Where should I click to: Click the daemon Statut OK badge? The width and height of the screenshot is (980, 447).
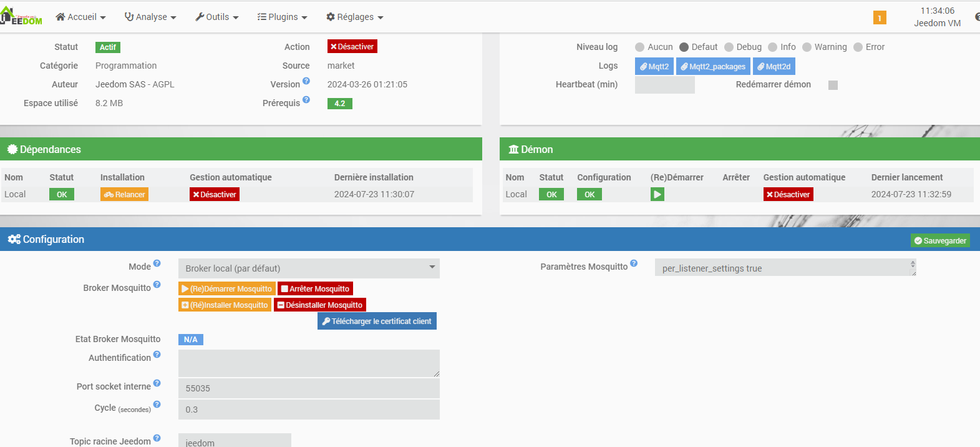pyautogui.click(x=551, y=195)
